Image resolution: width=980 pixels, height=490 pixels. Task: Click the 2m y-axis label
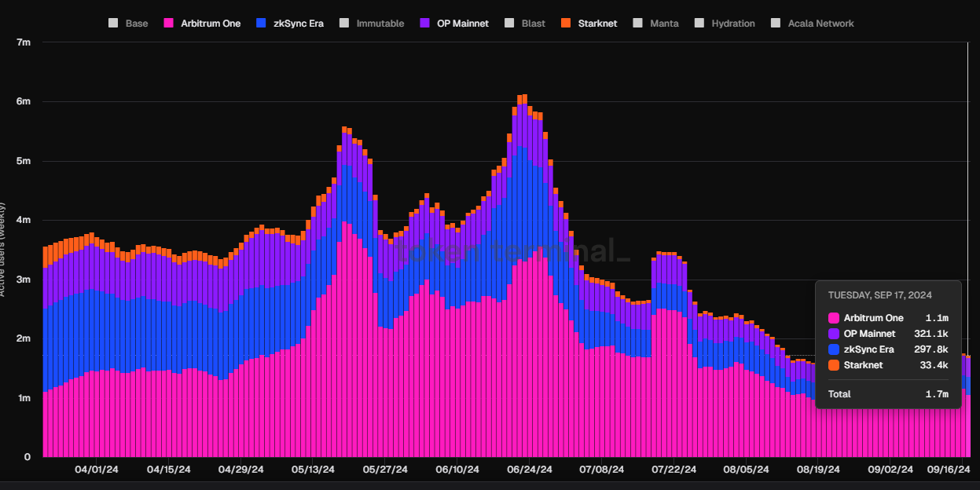(24, 338)
